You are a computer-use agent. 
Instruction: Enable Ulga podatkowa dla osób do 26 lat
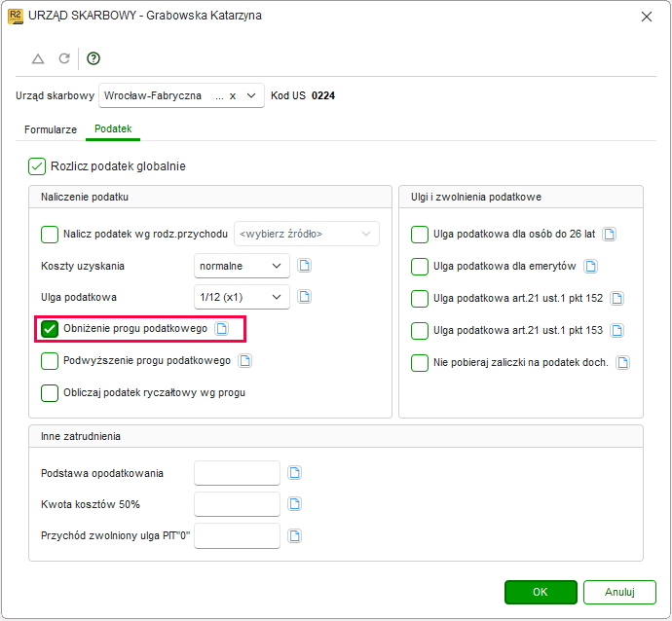[x=420, y=235]
